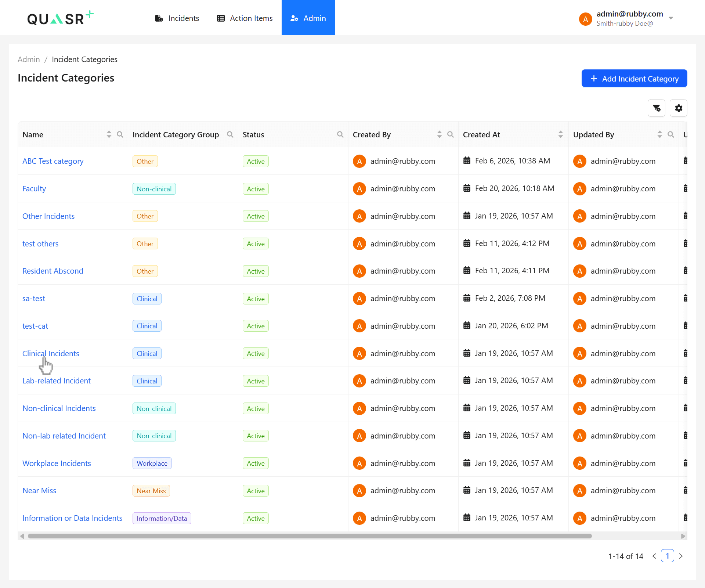The height and width of the screenshot is (588, 705).
Task: Click search icon in Created By column
Action: click(451, 134)
